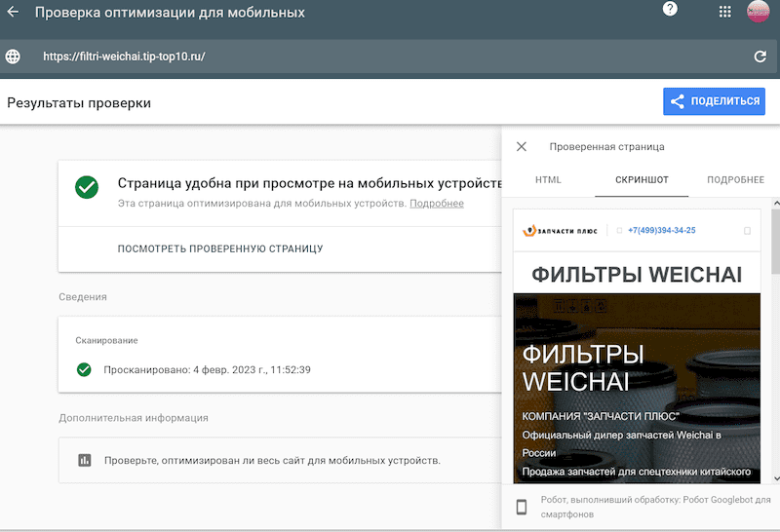Click Посмотреть проверенную страницу
The height and width of the screenshot is (532, 780).
pyautogui.click(x=220, y=248)
